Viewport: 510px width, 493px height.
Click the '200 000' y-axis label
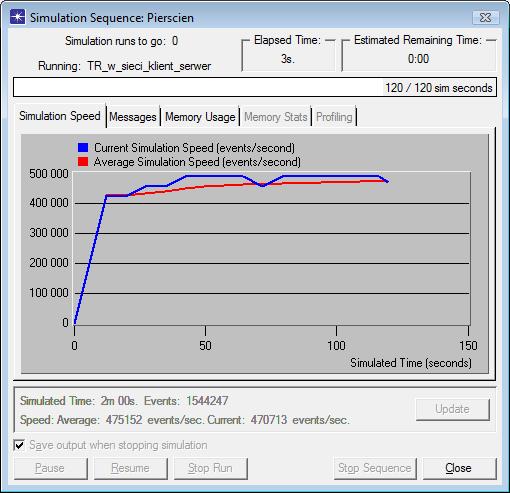pos(49,263)
